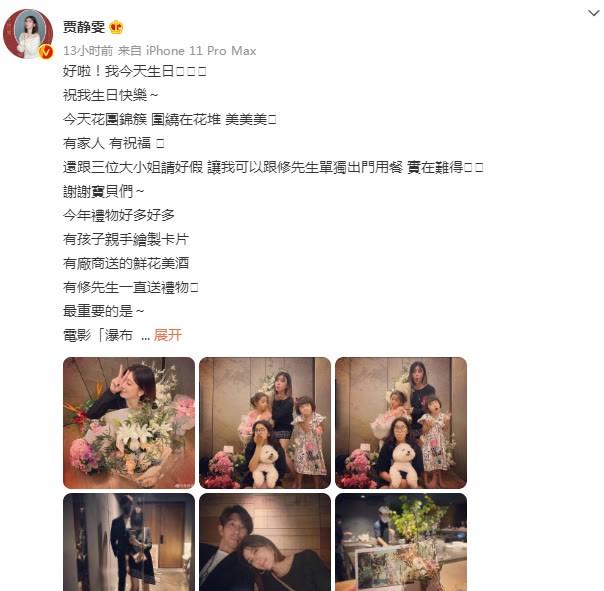Click the 13小时前 post timestamp
604x591 pixels.
coord(88,50)
